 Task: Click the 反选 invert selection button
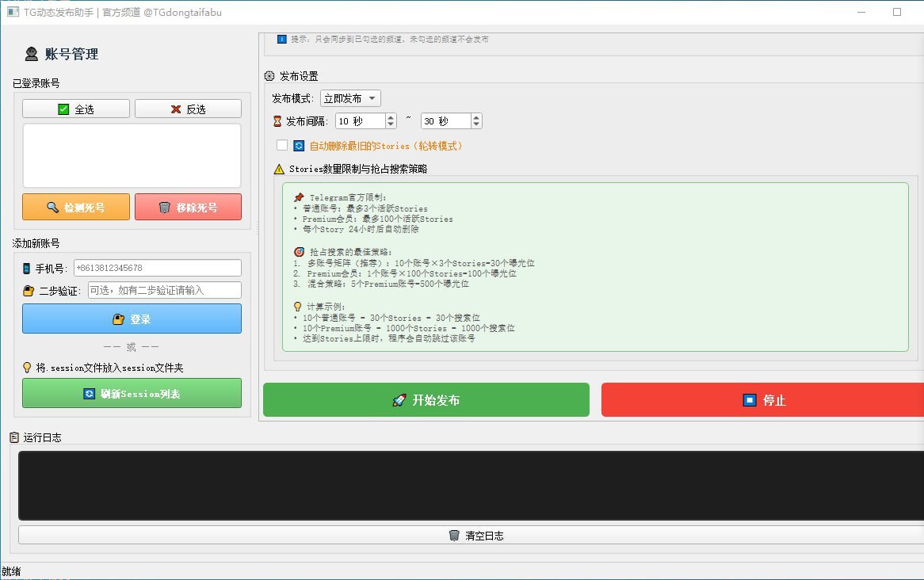point(188,109)
